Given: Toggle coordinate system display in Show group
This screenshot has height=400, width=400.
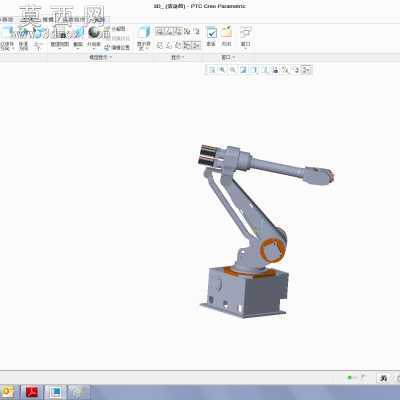Looking at the screenshot, I should tap(187, 32).
